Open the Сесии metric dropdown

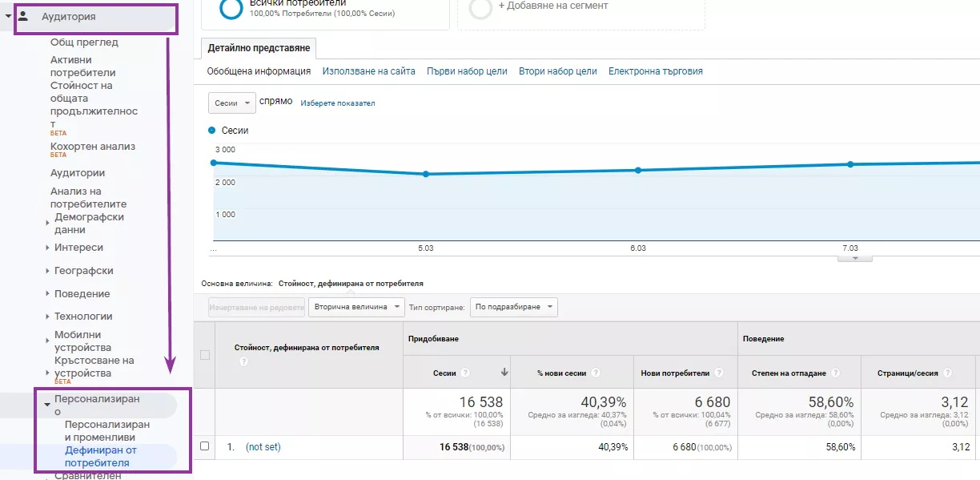231,103
